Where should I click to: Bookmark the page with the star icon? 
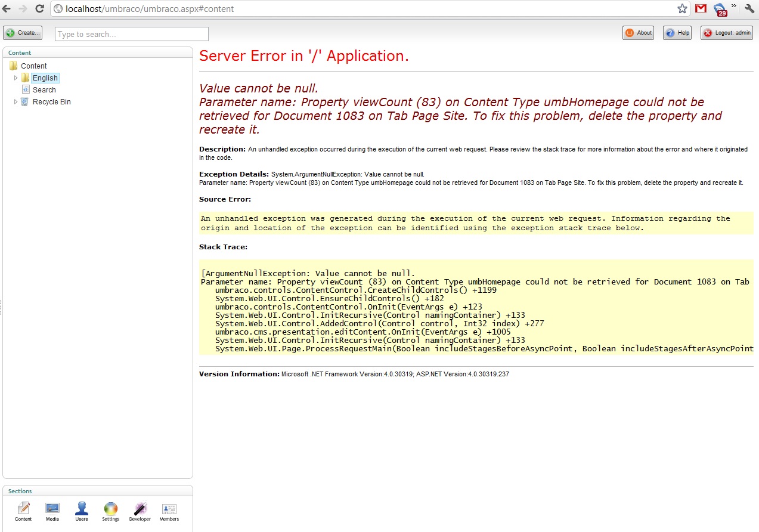683,9
